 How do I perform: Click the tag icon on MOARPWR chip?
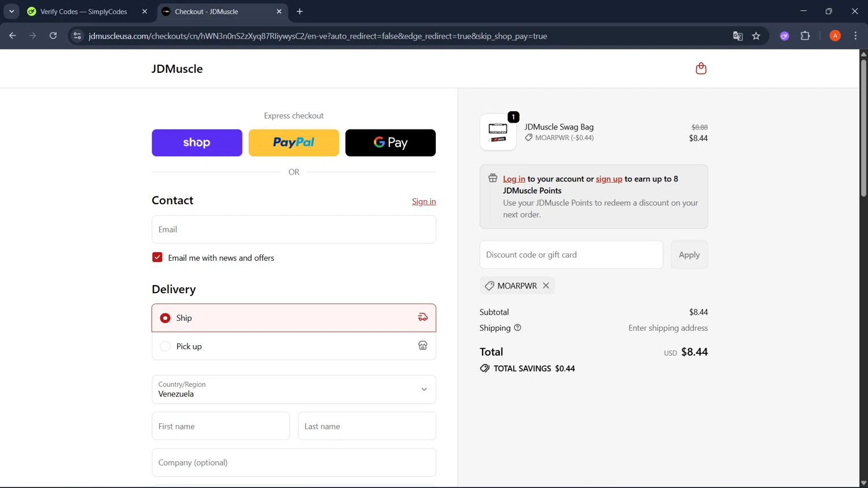coord(490,286)
